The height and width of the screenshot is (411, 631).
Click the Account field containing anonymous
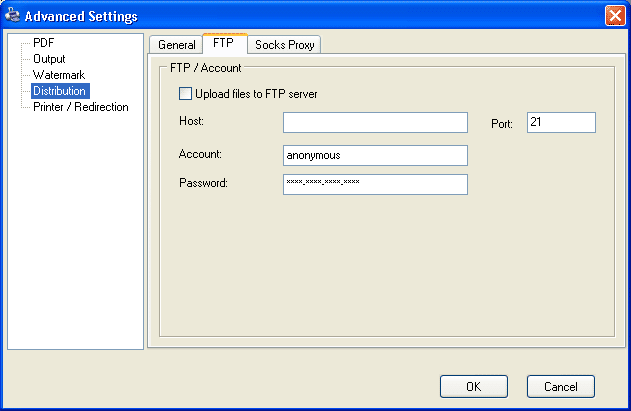(x=375, y=155)
